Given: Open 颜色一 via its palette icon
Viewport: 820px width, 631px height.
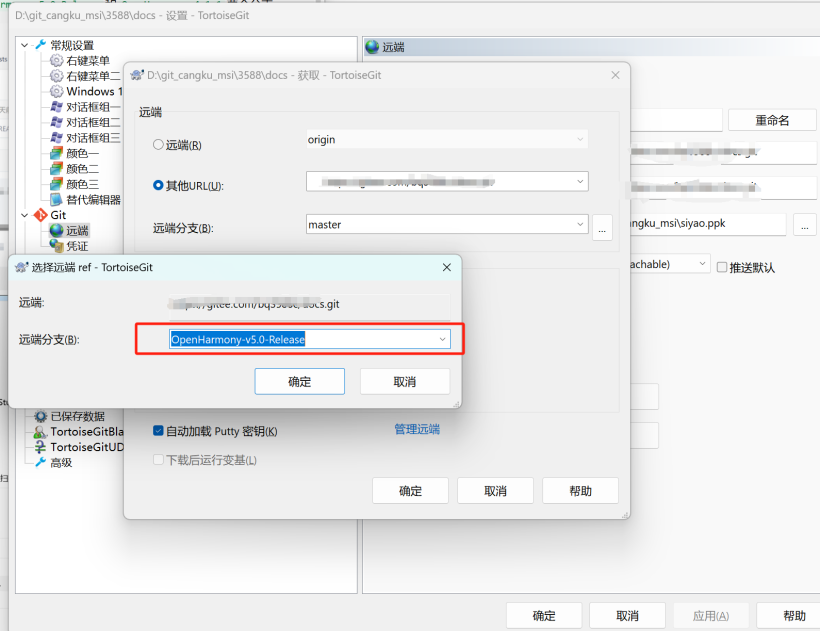Looking at the screenshot, I should 56,153.
